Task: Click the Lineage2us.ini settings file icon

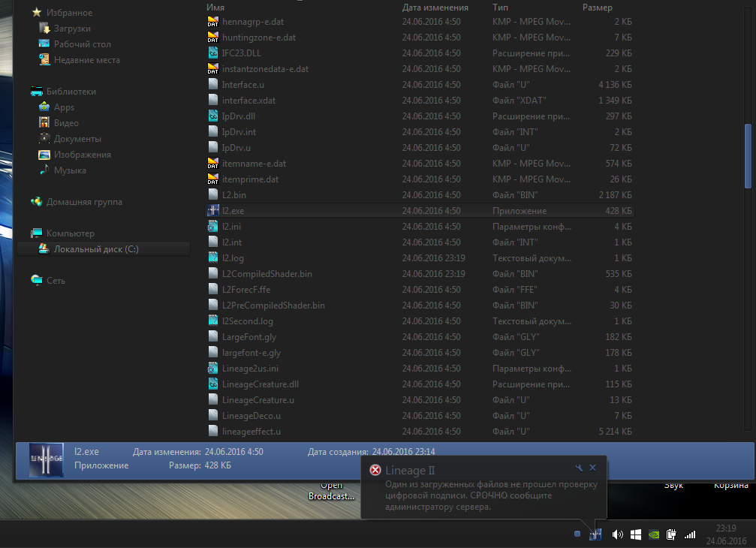Action: click(213, 369)
